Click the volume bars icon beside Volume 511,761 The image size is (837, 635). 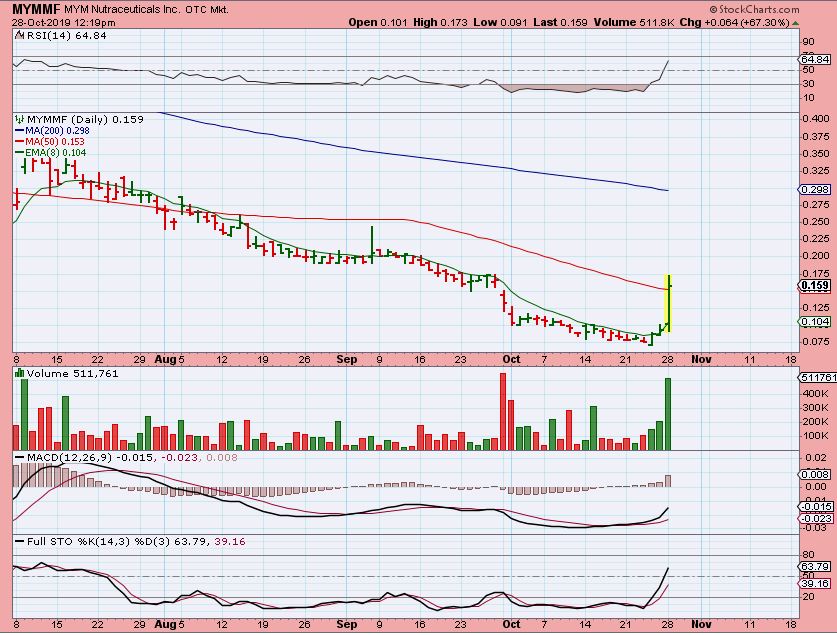tap(20, 374)
